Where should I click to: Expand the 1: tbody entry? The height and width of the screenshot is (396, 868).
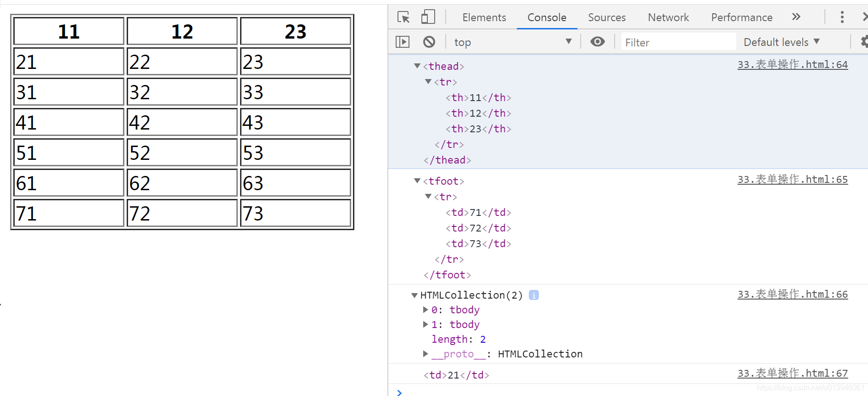(426, 324)
